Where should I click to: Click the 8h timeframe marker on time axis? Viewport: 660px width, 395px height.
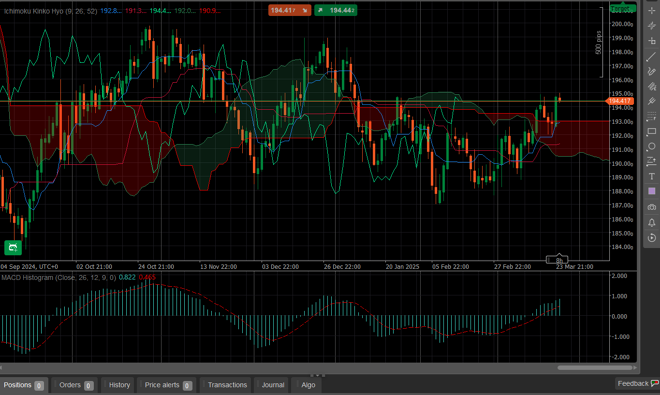pyautogui.click(x=557, y=260)
